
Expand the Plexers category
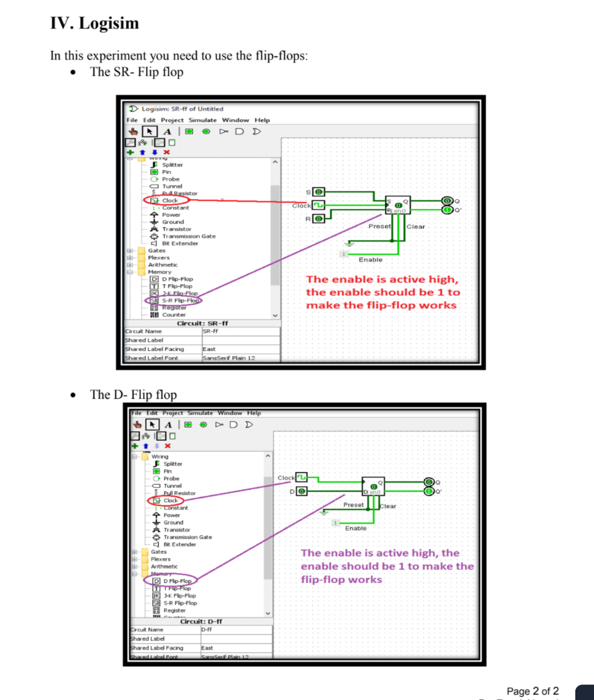click(x=129, y=257)
